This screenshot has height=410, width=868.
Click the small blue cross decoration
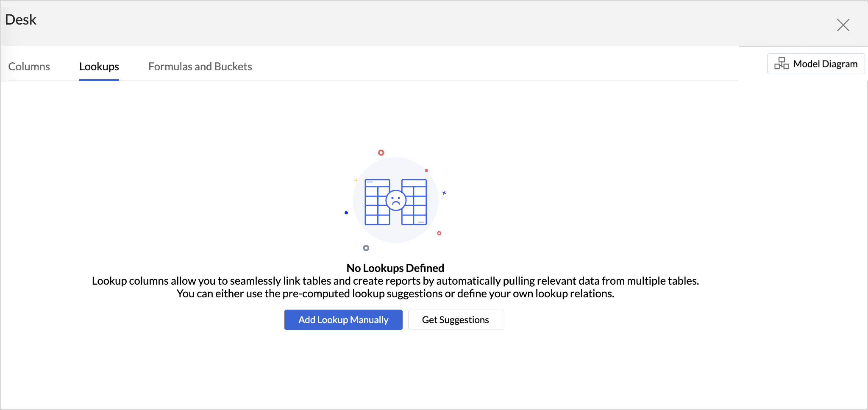(444, 193)
